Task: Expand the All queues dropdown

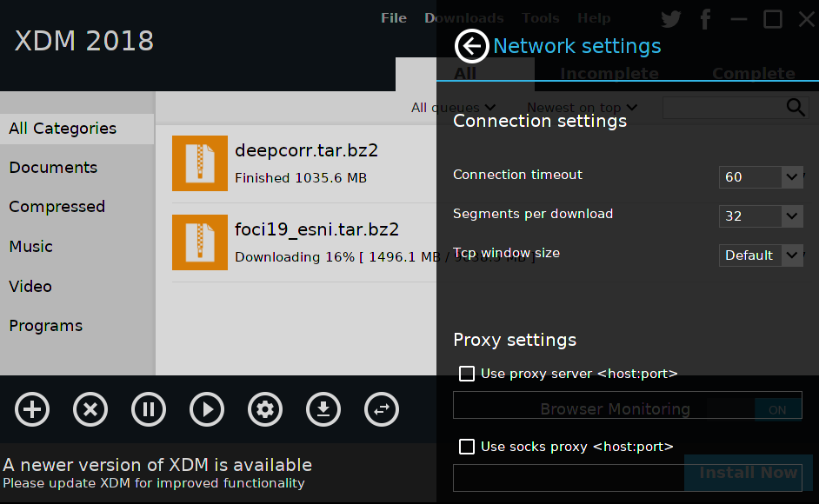Action: [453, 108]
